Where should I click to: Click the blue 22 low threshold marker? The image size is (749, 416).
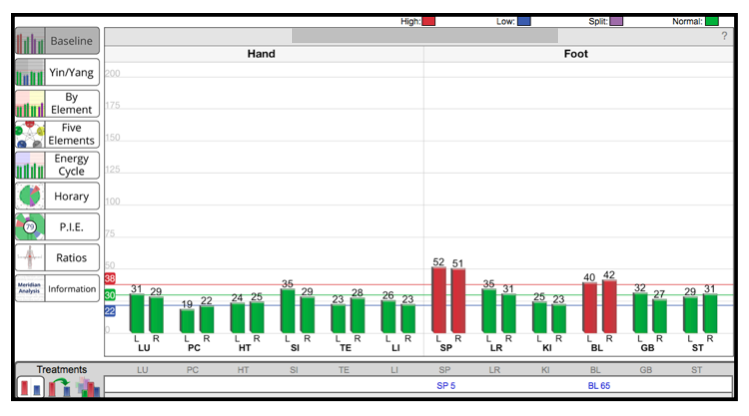(110, 311)
